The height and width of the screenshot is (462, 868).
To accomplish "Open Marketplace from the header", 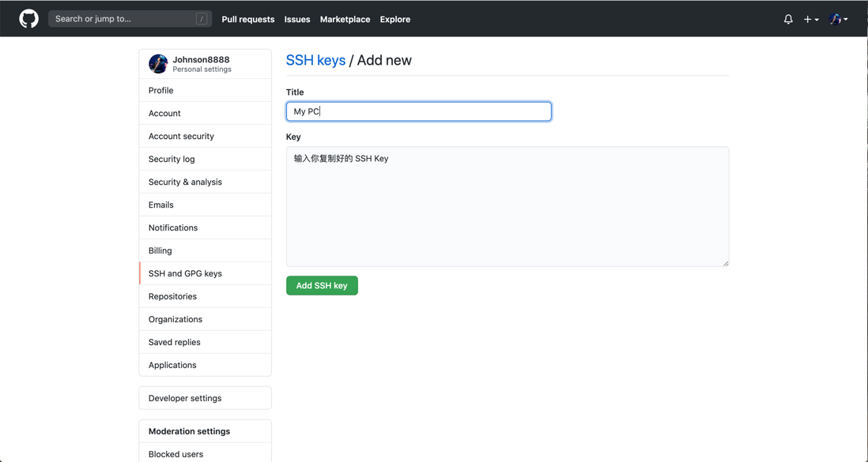I will [x=345, y=19].
